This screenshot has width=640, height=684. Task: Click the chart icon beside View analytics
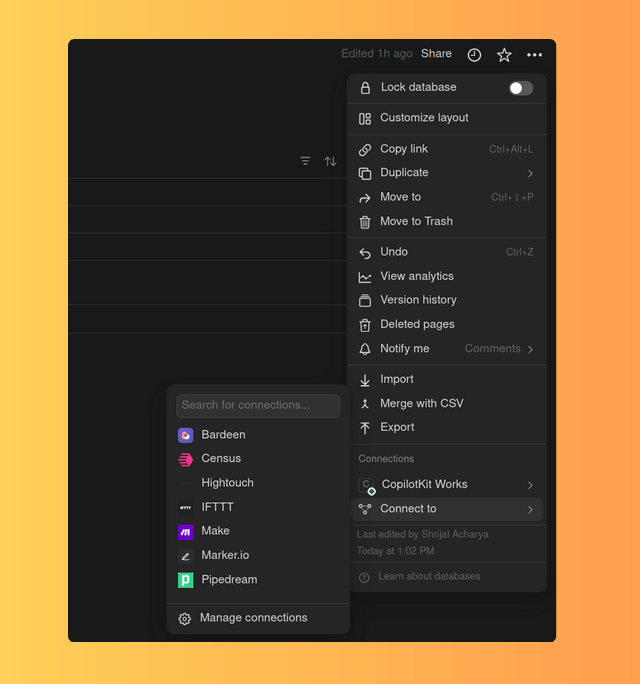pos(365,277)
